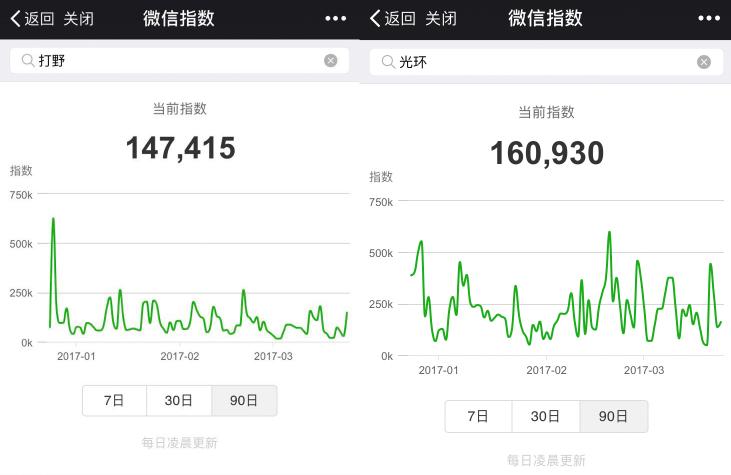Tap the back arrow in the 光环 screen
Screen dimensions: 731x475
click(x=375, y=19)
